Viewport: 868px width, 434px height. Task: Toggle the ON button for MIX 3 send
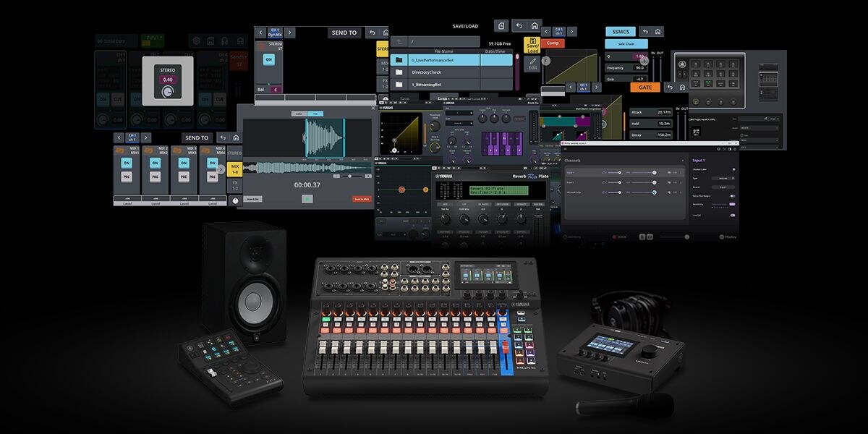[x=183, y=163]
